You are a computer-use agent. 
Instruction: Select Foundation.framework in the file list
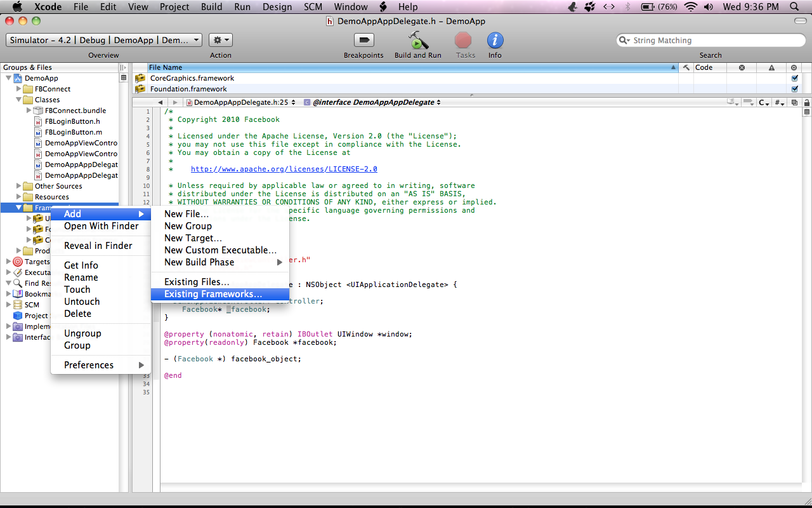(188, 89)
